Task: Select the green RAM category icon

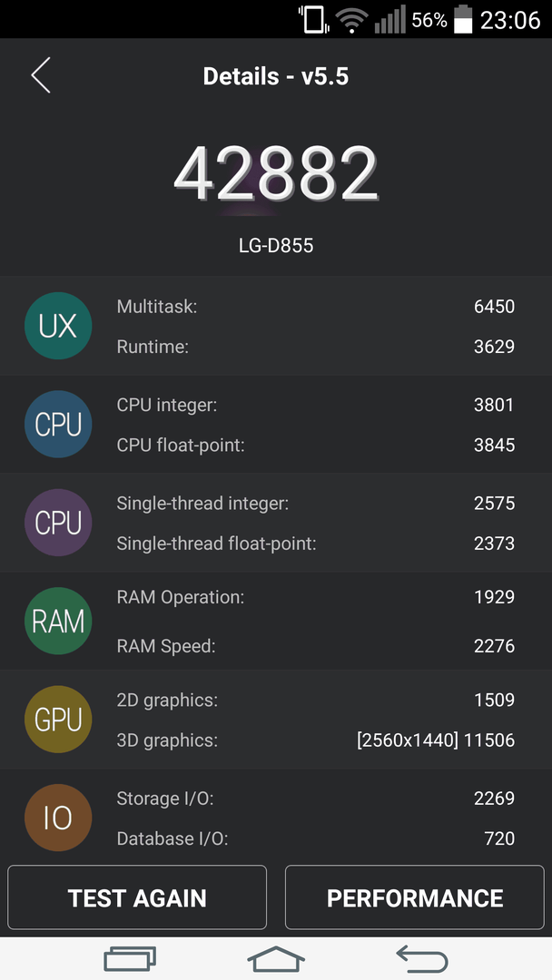Action: point(58,622)
